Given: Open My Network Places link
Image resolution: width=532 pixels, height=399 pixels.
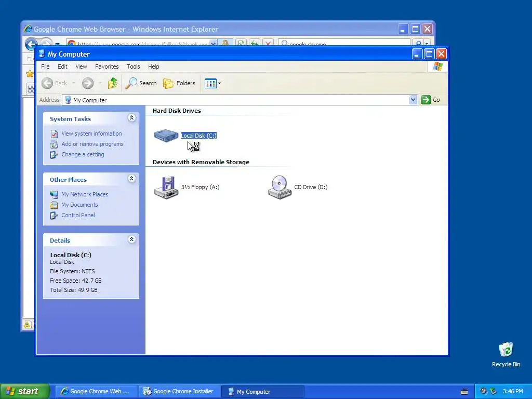Looking at the screenshot, I should (85, 194).
